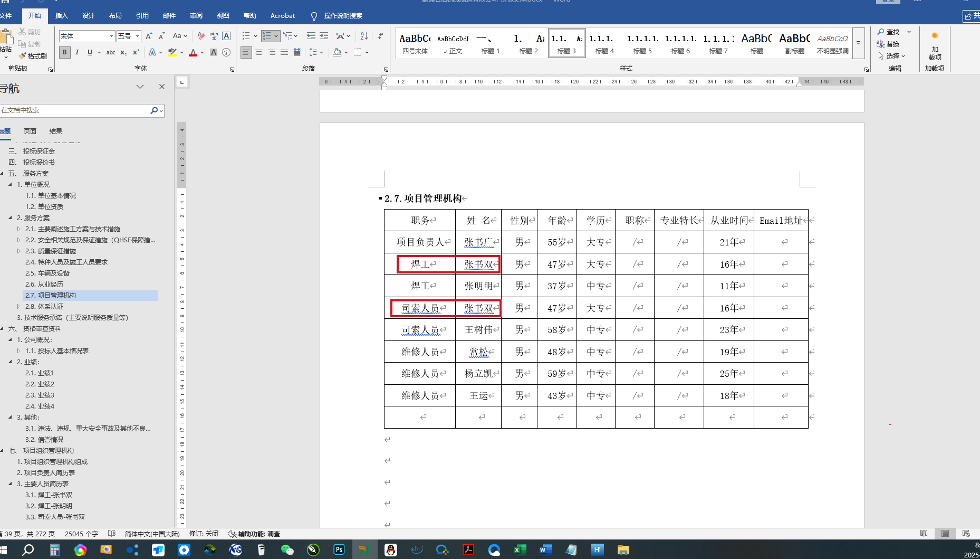
Task: Collapse the 五、服务方案 heading in navigation
Action: tap(2, 173)
